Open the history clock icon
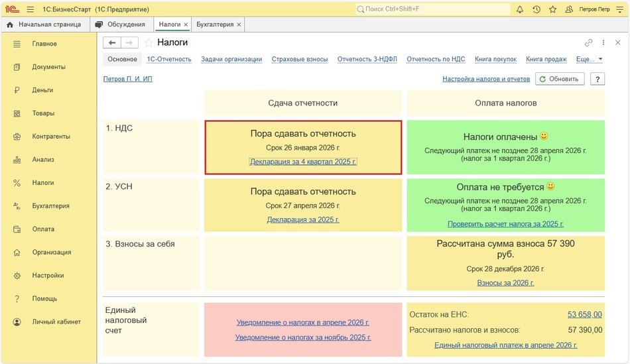Screen dimensions: 630x364 [536, 9]
